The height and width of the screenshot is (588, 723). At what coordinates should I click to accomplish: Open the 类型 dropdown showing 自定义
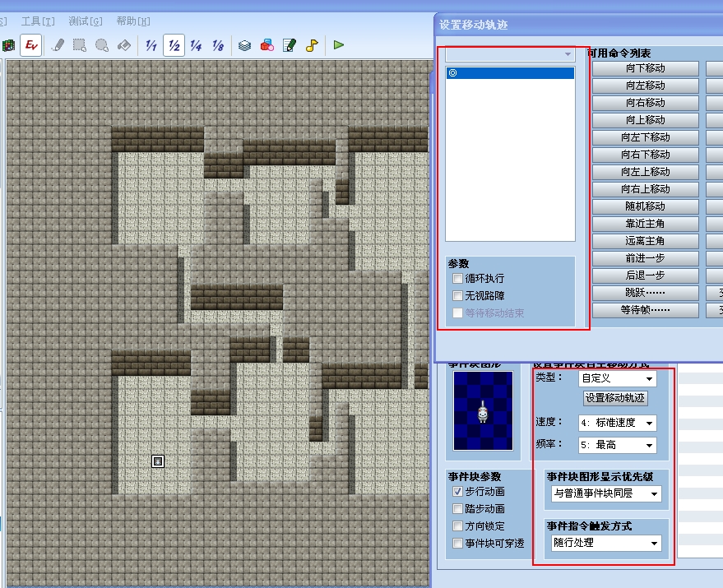pos(618,378)
